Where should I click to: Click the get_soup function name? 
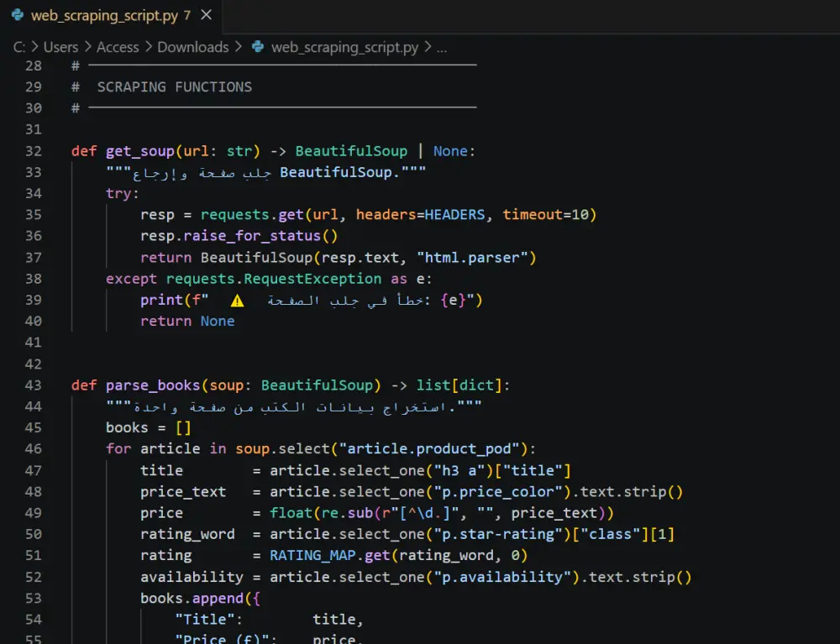(139, 151)
